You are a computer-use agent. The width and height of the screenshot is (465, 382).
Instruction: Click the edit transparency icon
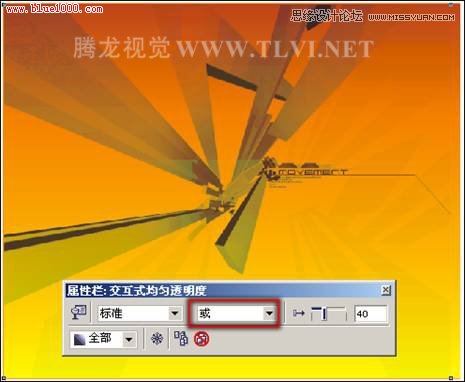[79, 313]
